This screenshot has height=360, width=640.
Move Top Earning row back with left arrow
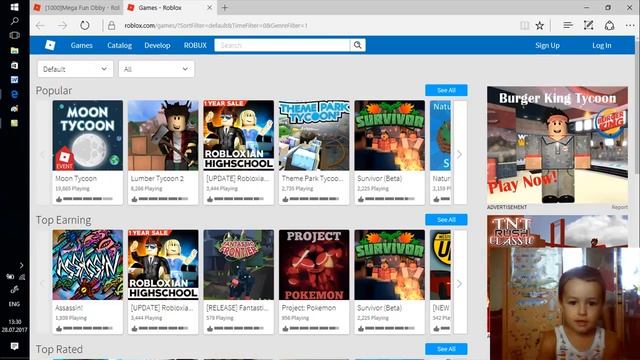pos(42,283)
